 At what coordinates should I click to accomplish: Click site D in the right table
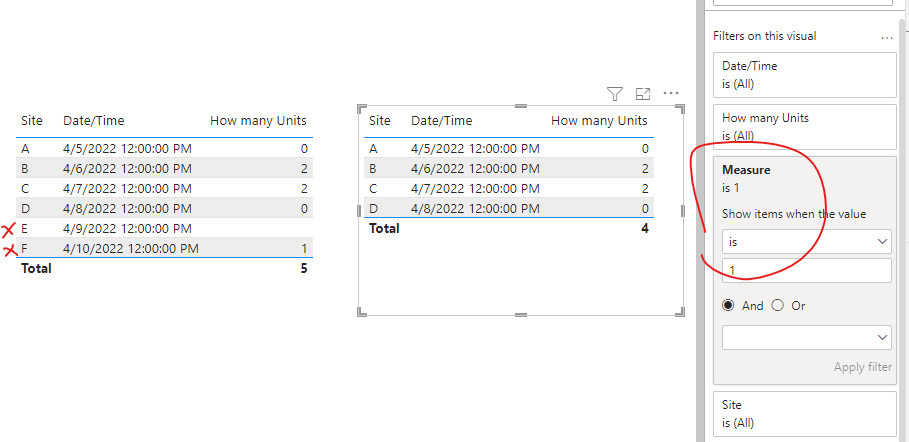[373, 208]
